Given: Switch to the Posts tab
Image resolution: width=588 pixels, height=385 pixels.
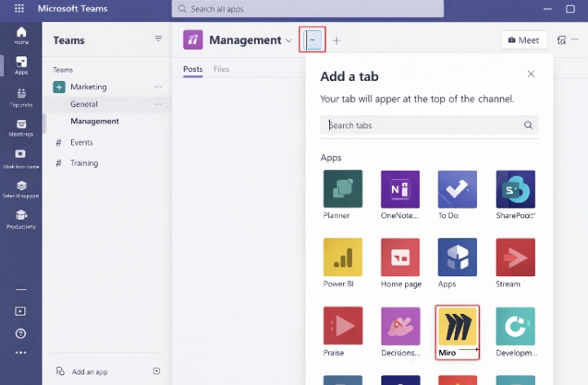Looking at the screenshot, I should (x=193, y=69).
